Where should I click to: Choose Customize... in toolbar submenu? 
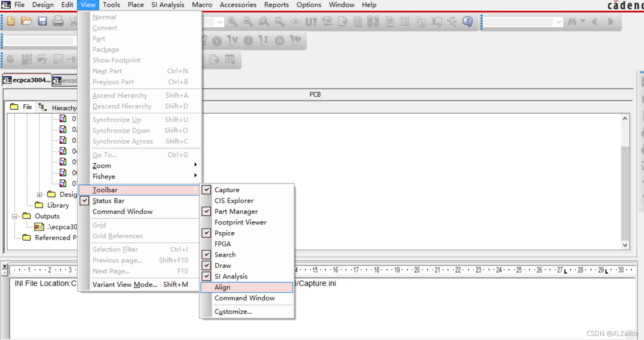click(247, 312)
